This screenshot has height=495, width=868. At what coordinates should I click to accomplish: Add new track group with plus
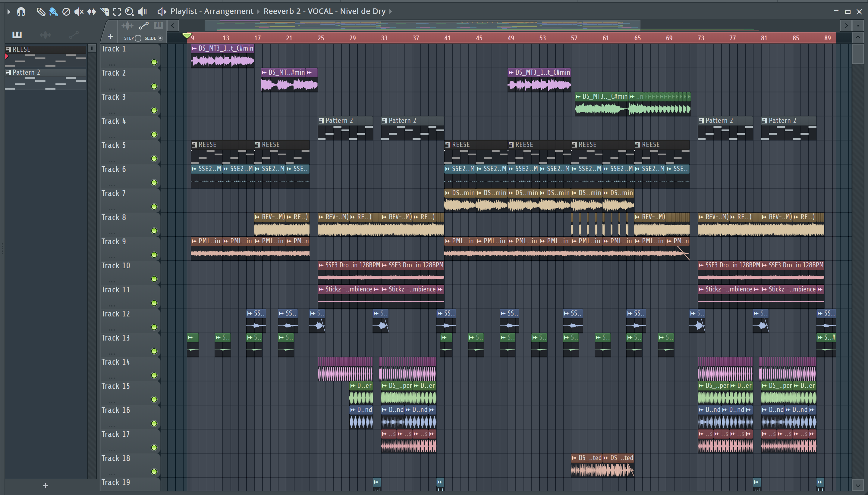[x=110, y=36]
